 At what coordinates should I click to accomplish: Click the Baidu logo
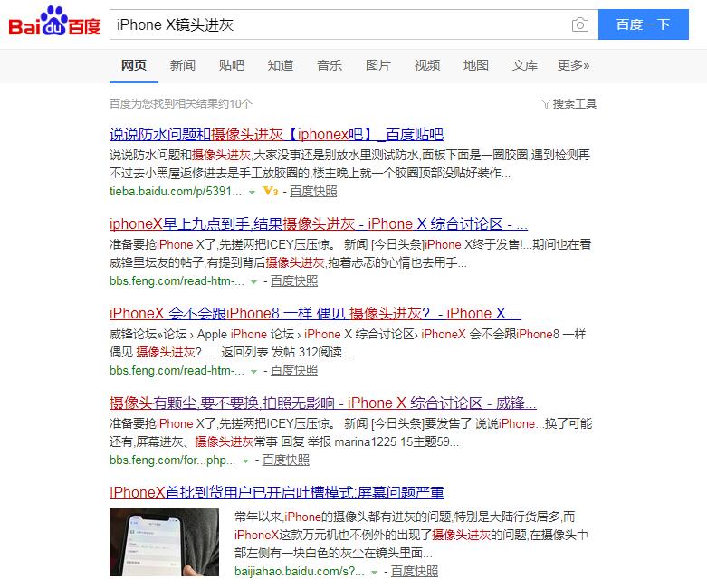54,21
